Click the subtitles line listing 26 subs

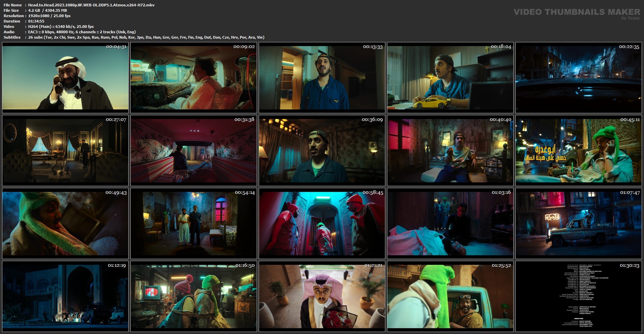[x=146, y=37]
